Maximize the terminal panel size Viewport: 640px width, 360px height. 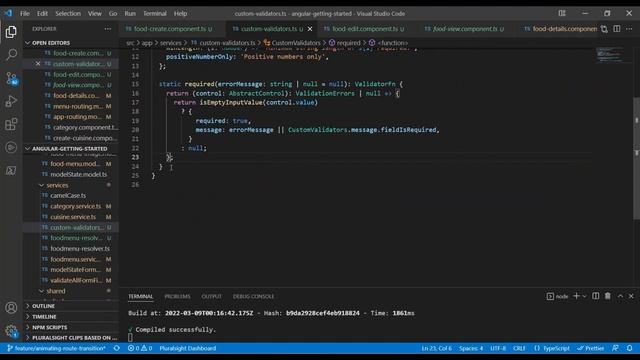620,296
